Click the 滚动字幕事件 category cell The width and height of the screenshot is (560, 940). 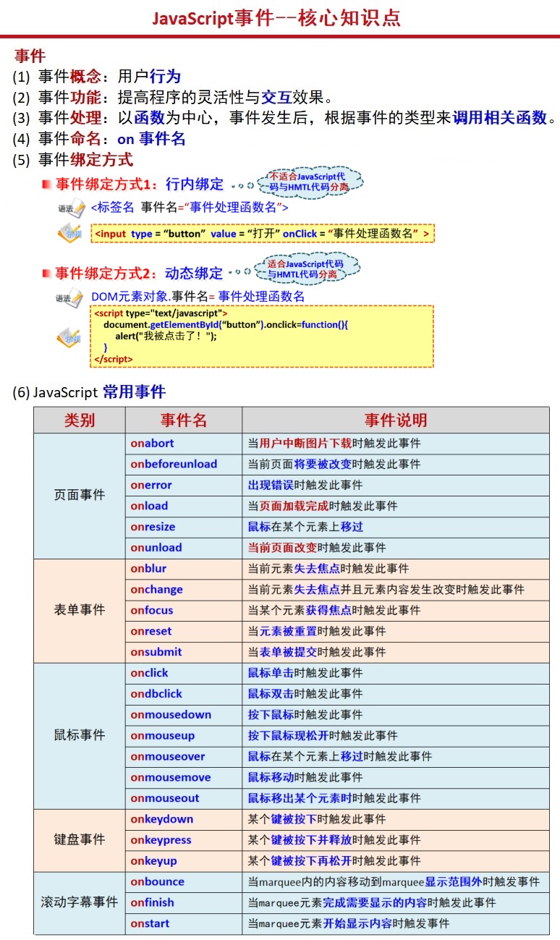80,902
